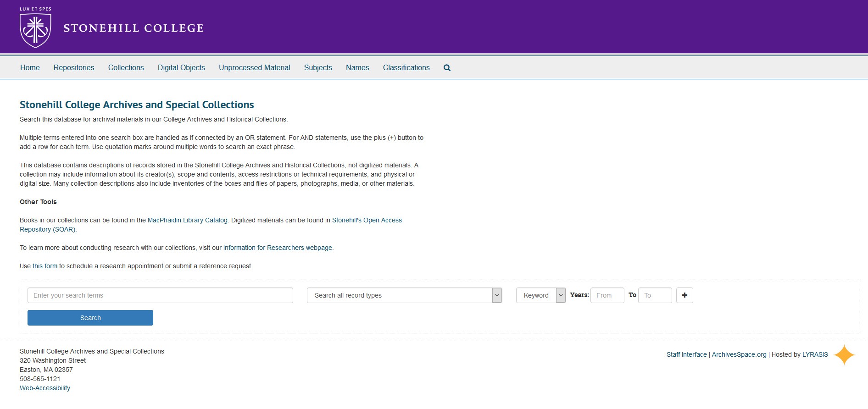Open the LYRASIS text link

click(815, 354)
